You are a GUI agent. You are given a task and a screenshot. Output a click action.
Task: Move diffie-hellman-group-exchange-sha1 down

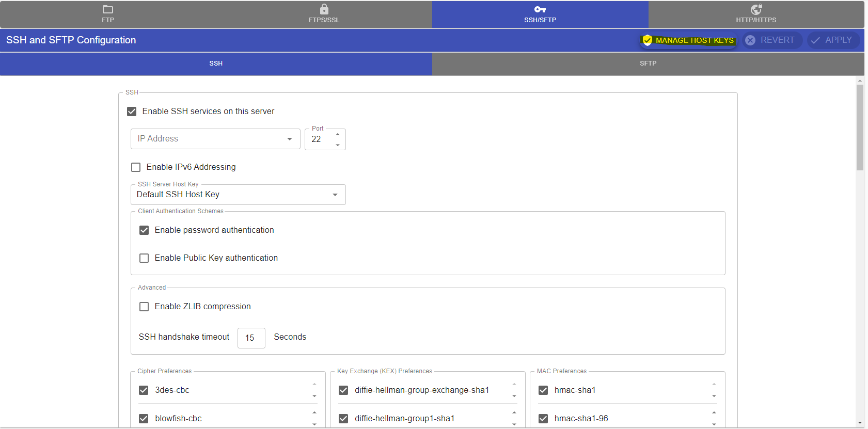tap(514, 396)
